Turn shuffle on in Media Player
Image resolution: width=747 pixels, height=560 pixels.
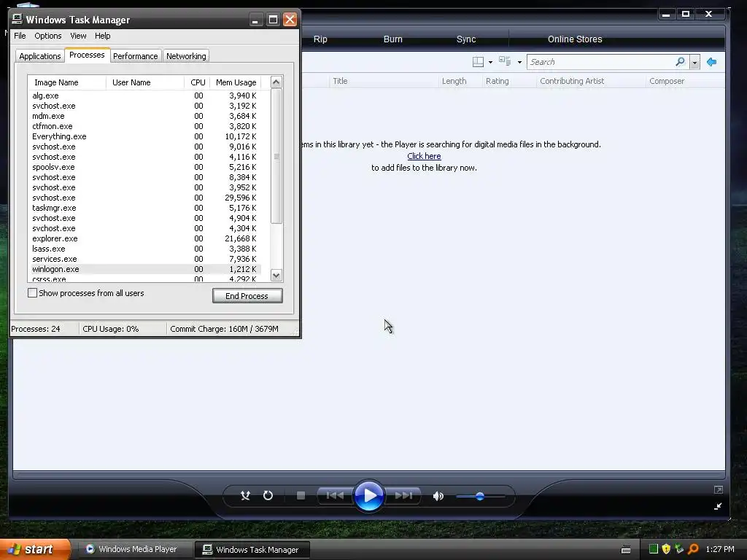(245, 496)
